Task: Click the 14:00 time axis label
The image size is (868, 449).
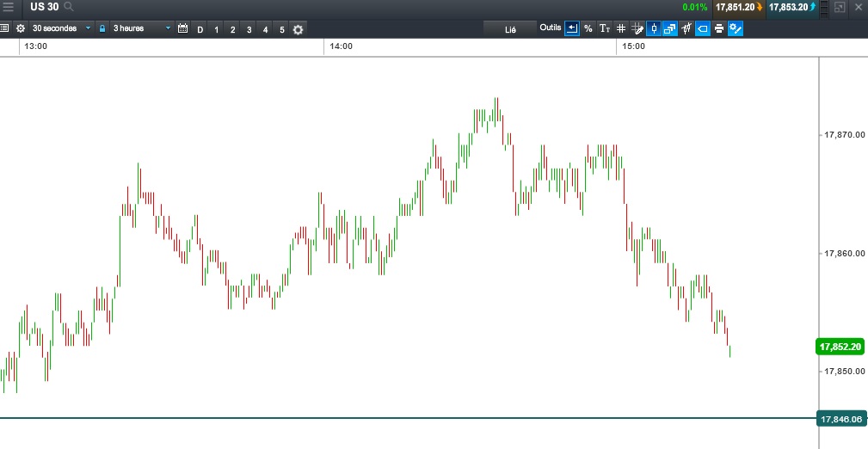Action: coord(341,46)
